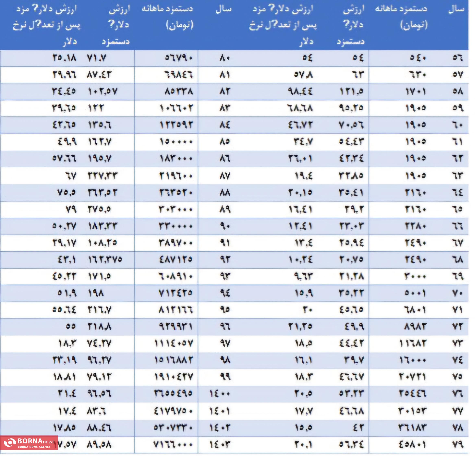This screenshot has height=456, width=476.
Task: Click the cell ۱۵۱۶۸۸۲
Action: click(174, 360)
